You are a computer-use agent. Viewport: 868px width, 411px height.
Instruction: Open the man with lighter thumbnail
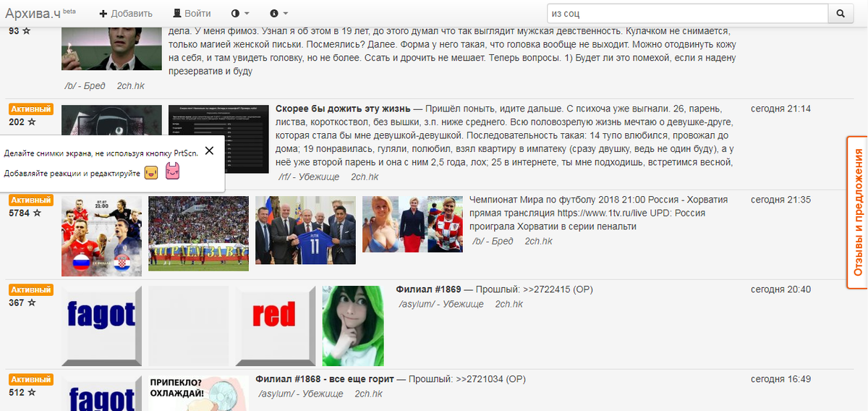[110, 48]
